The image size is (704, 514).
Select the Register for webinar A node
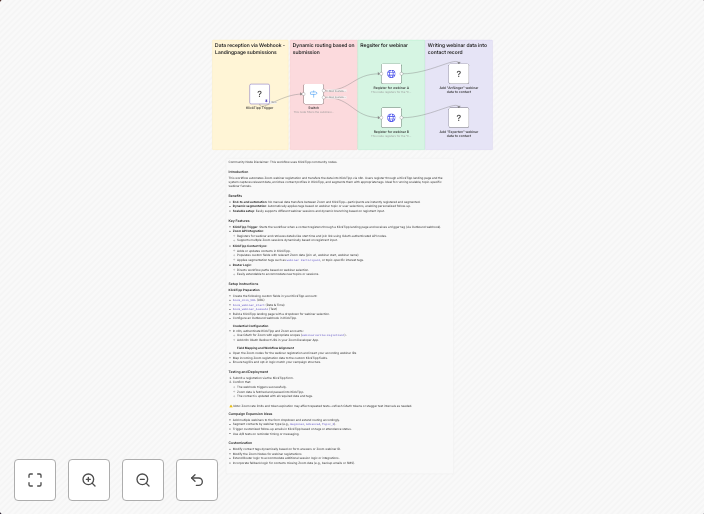click(391, 74)
